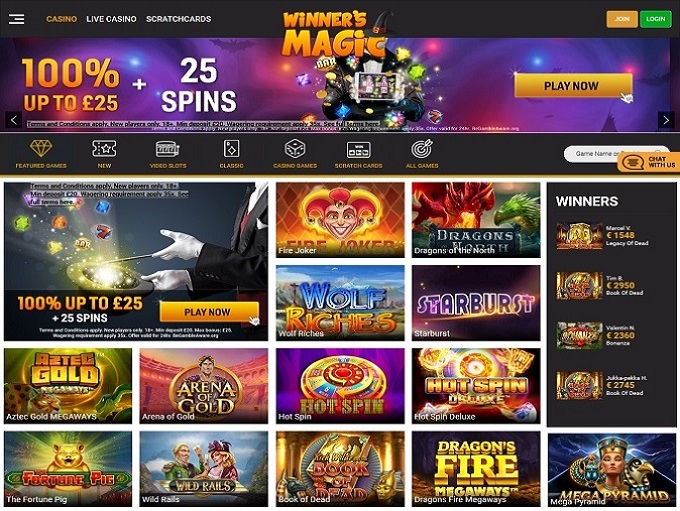
Task: Open the Casino tab
Action: coord(62,19)
